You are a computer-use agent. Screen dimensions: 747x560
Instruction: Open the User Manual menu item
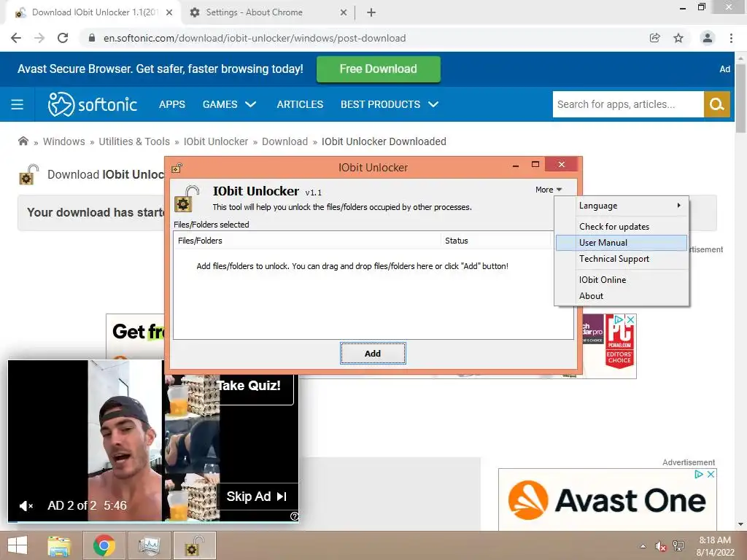tap(622, 242)
